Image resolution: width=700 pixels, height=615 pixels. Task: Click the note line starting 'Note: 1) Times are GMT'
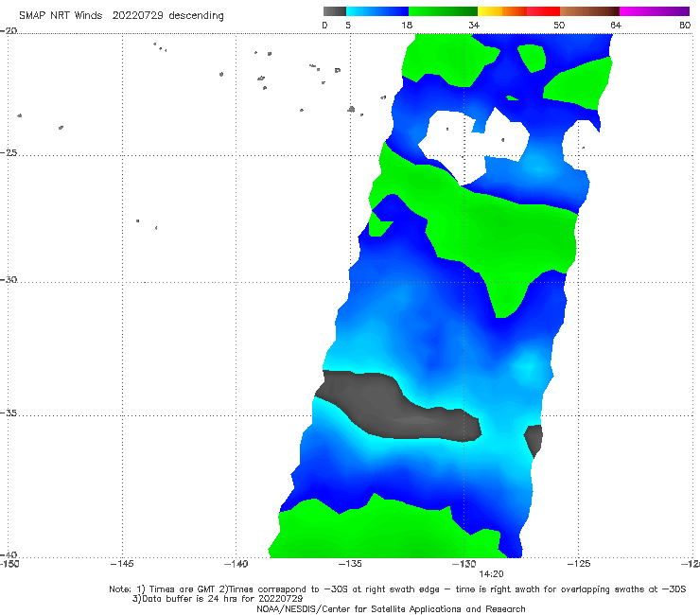click(397, 589)
